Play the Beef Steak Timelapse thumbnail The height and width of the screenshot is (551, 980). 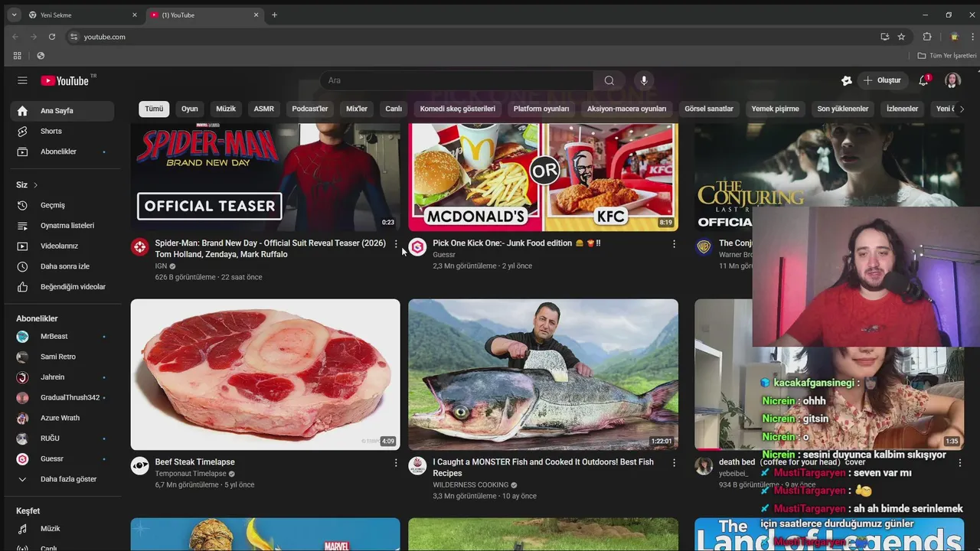click(265, 374)
